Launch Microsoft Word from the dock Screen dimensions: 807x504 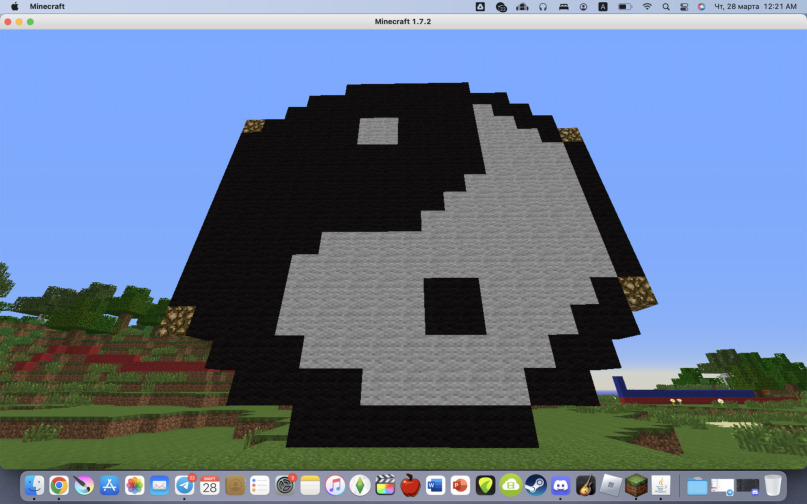(435, 485)
